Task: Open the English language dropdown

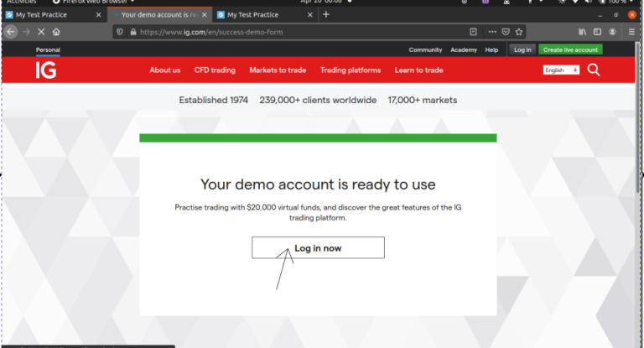Action: tap(561, 70)
